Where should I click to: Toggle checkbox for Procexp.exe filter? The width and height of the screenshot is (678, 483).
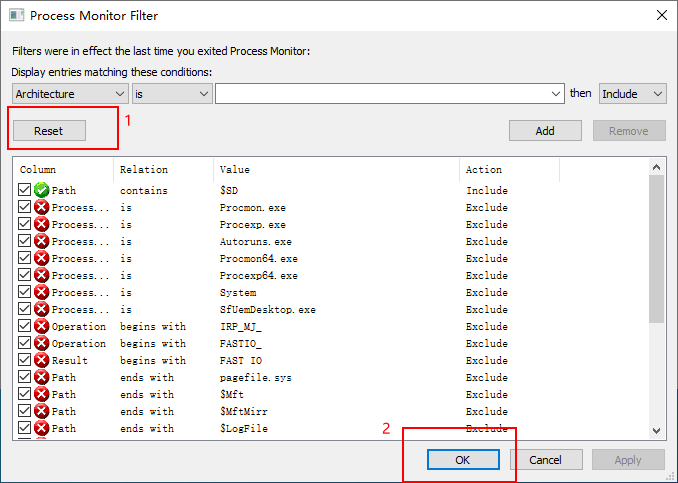tap(25, 225)
